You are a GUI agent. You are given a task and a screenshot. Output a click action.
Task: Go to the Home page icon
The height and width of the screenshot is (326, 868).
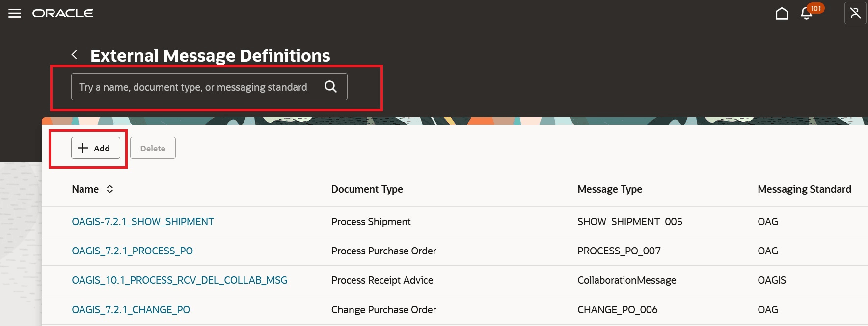782,13
